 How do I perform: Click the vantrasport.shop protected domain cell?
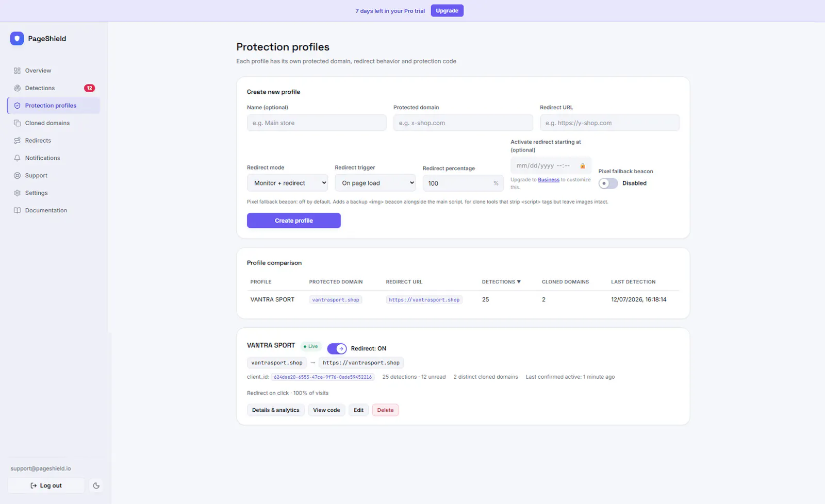[336, 300]
